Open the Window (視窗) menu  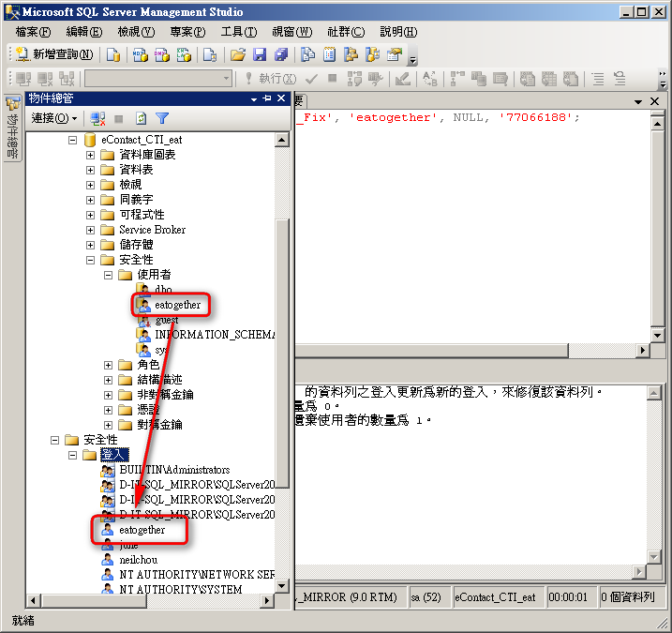292,32
